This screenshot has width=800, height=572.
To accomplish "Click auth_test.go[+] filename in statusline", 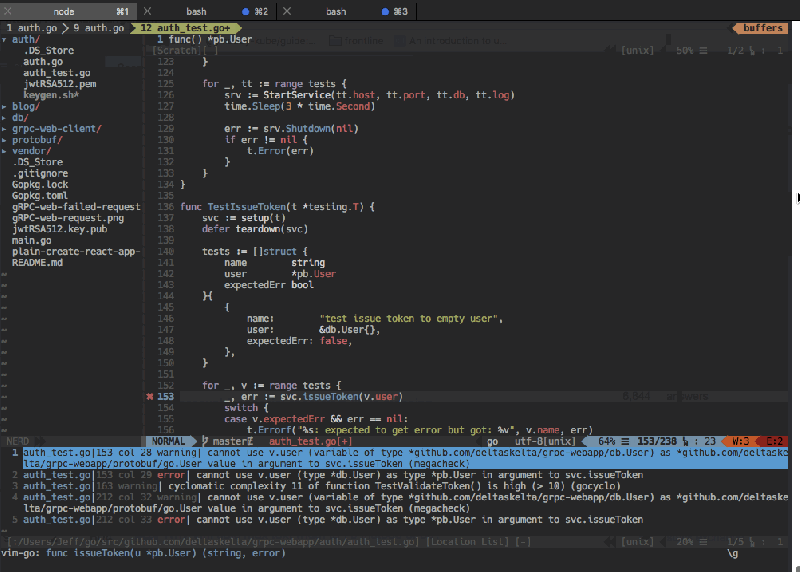I will pyautogui.click(x=310, y=441).
